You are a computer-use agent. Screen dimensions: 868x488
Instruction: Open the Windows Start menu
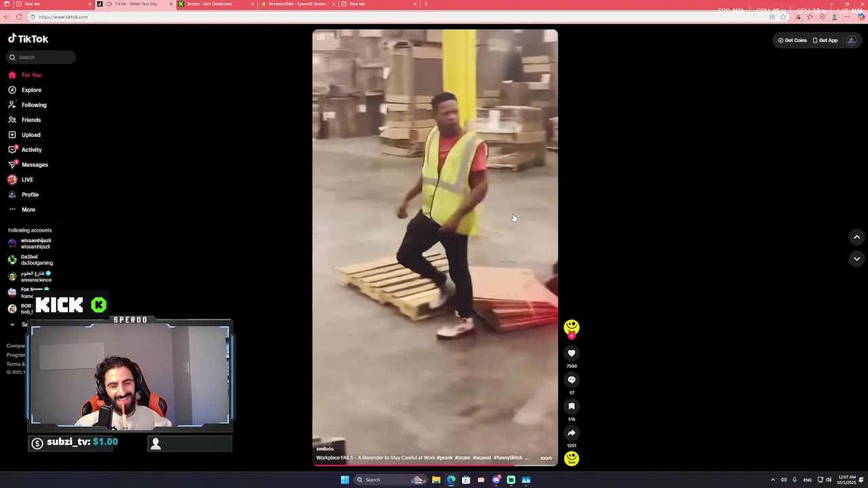coord(344,480)
